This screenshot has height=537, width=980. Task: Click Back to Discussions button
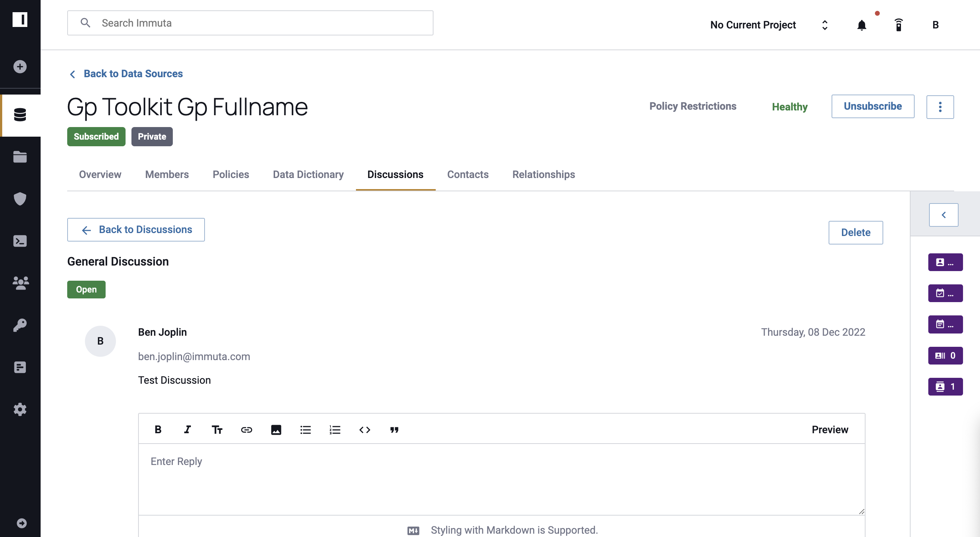point(136,229)
